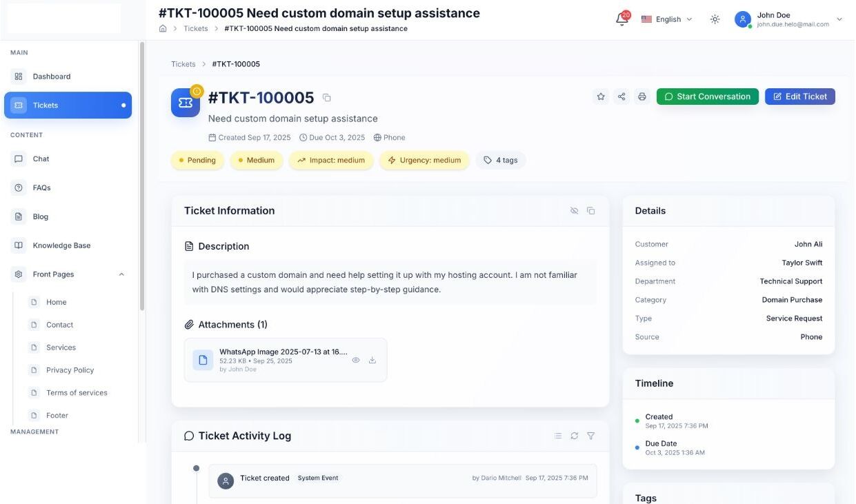This screenshot has width=856, height=504.
Task: Toggle Ticket Information visibility eye-slash icon
Action: (575, 211)
